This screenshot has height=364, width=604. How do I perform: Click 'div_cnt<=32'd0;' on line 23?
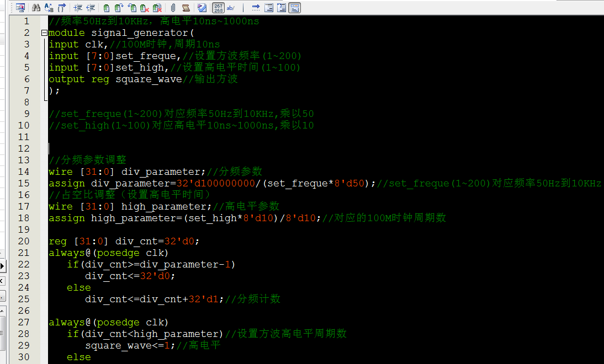[130, 276]
